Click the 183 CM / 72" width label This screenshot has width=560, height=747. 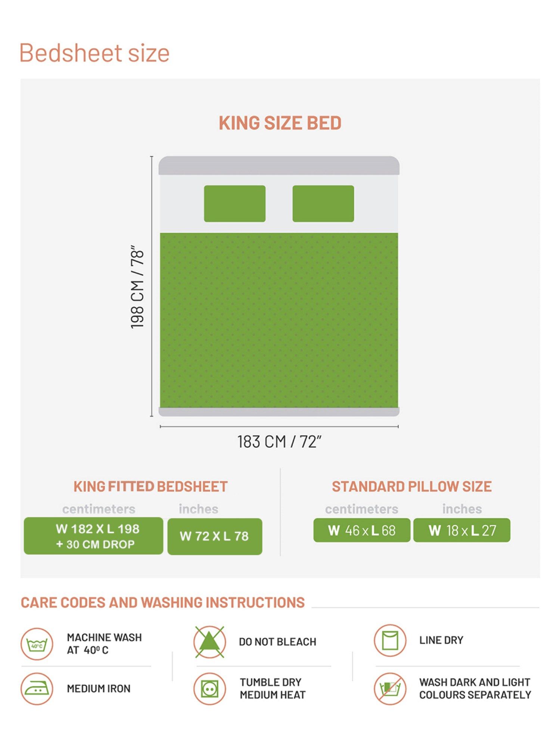279,442
